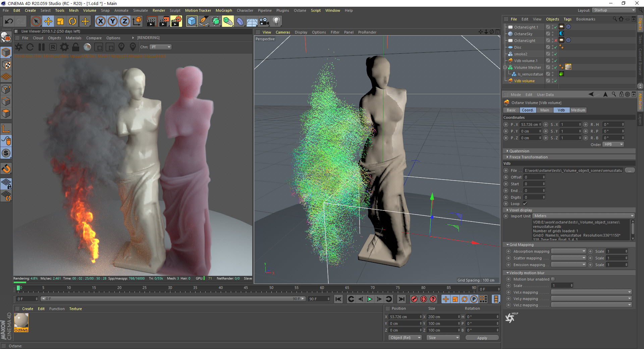Switch to the Basic tab
Viewport: 644px width, 349px height.
511,110
